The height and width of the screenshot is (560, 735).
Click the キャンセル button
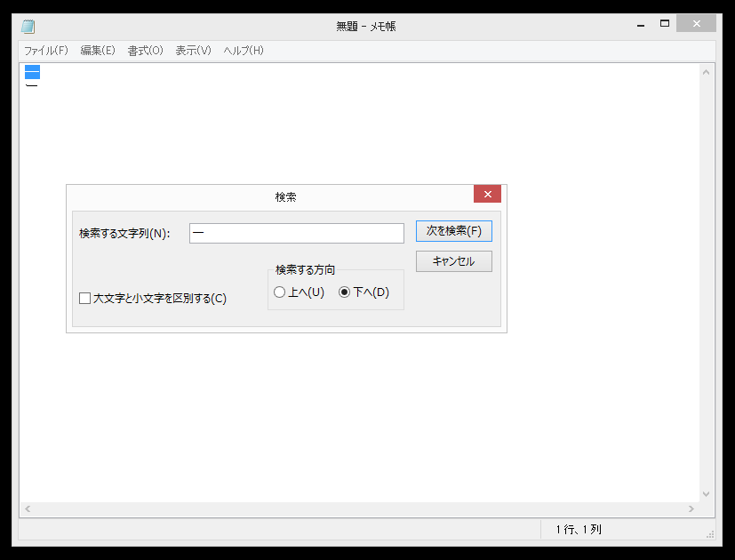pyautogui.click(x=453, y=261)
